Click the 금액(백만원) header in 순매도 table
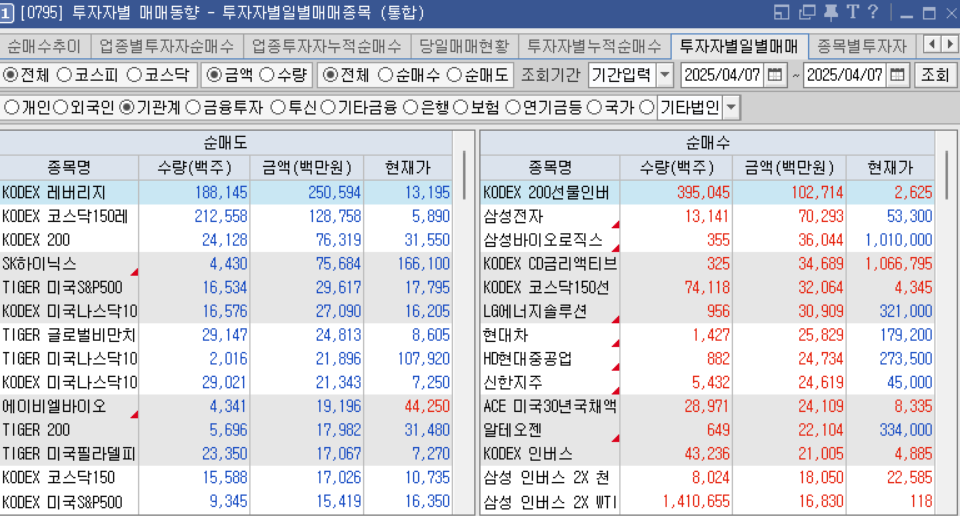Image resolution: width=960 pixels, height=516 pixels. pos(307,167)
